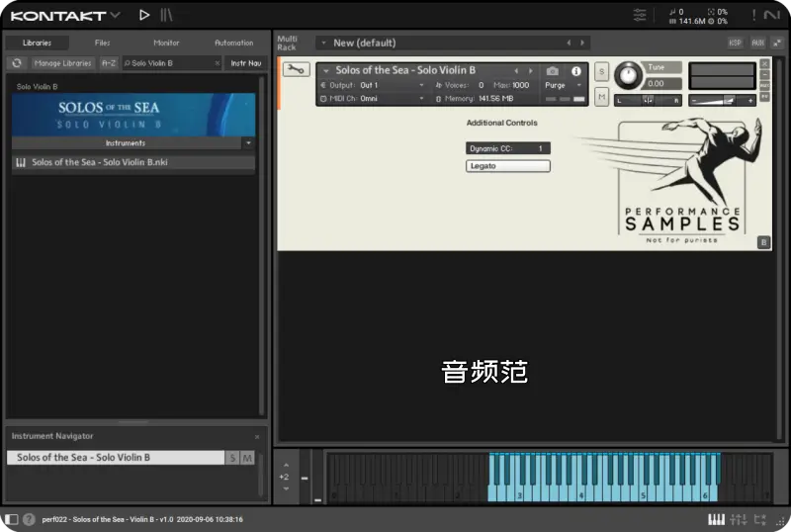Open the Instruments dropdown arrow in library
Screen dimensions: 791x532
(x=248, y=143)
